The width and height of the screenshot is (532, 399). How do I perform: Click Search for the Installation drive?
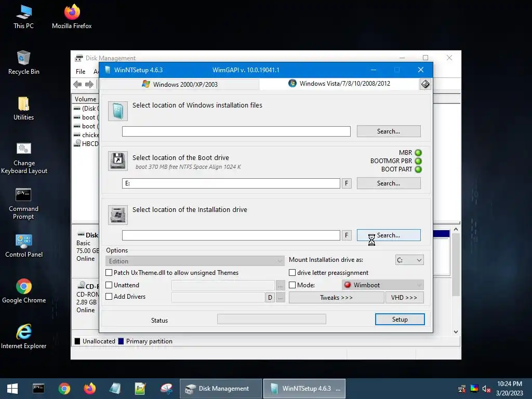(x=389, y=235)
